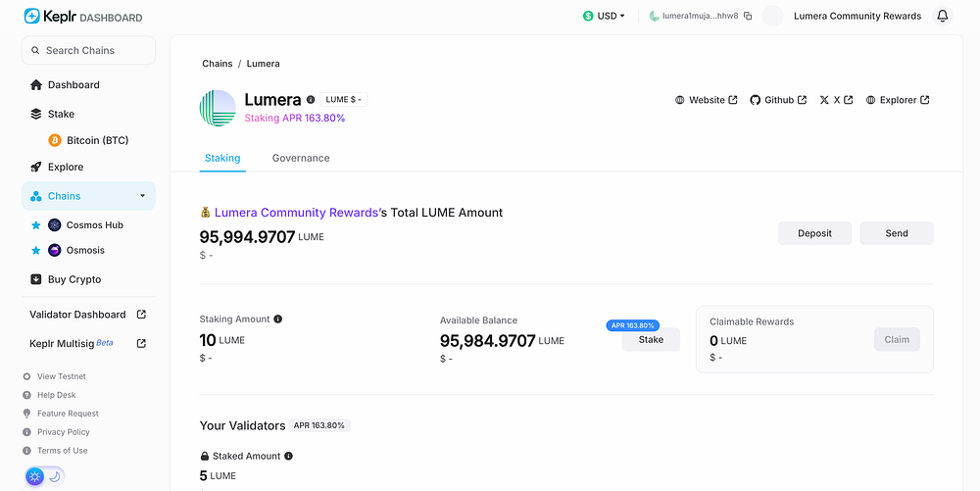Switch to light mode sun toggle
980x491 pixels.
(x=35, y=476)
